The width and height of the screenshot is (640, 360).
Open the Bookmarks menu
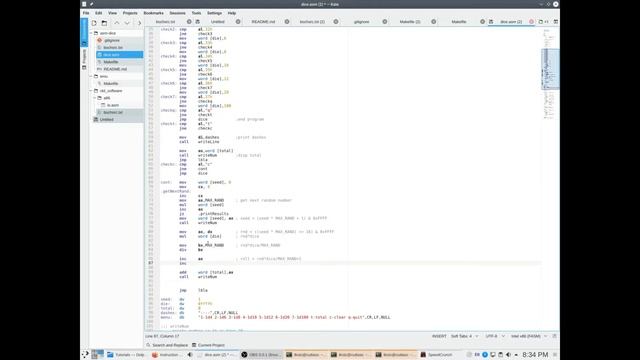tap(153, 13)
